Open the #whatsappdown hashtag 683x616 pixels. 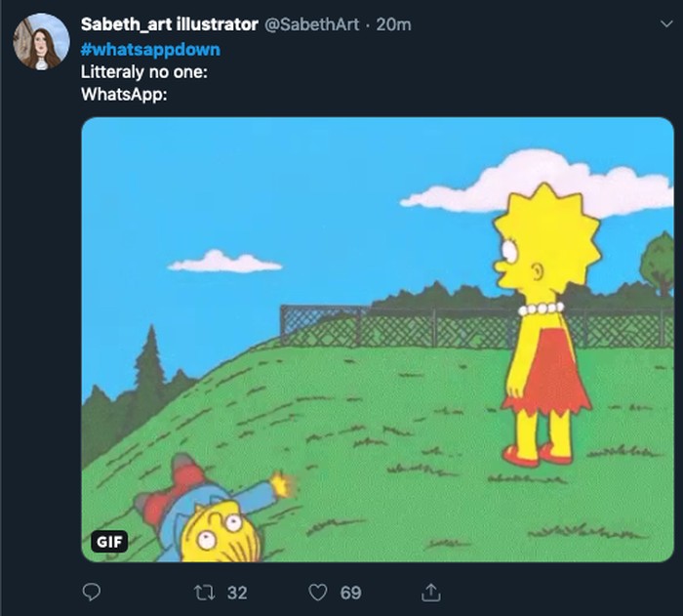tap(150, 49)
